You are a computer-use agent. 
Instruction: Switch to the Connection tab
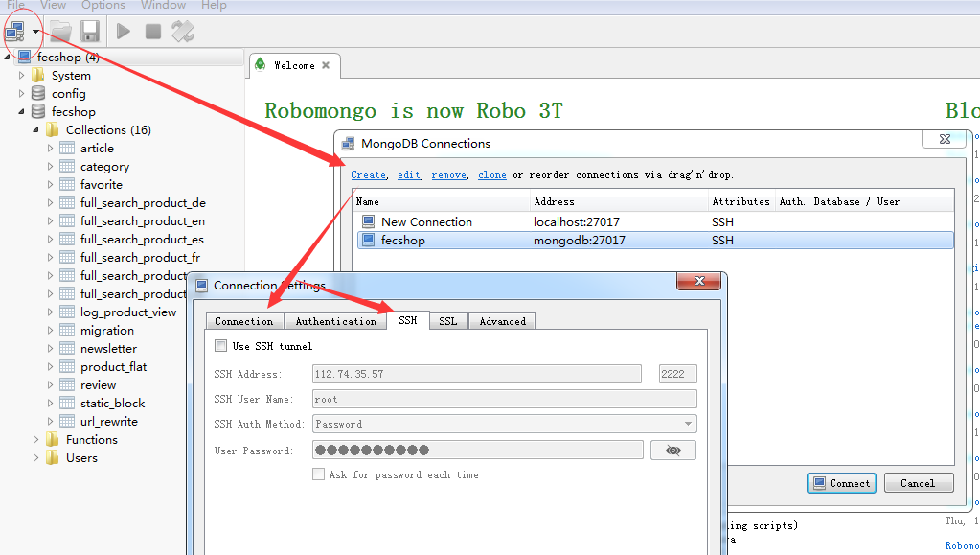click(244, 321)
